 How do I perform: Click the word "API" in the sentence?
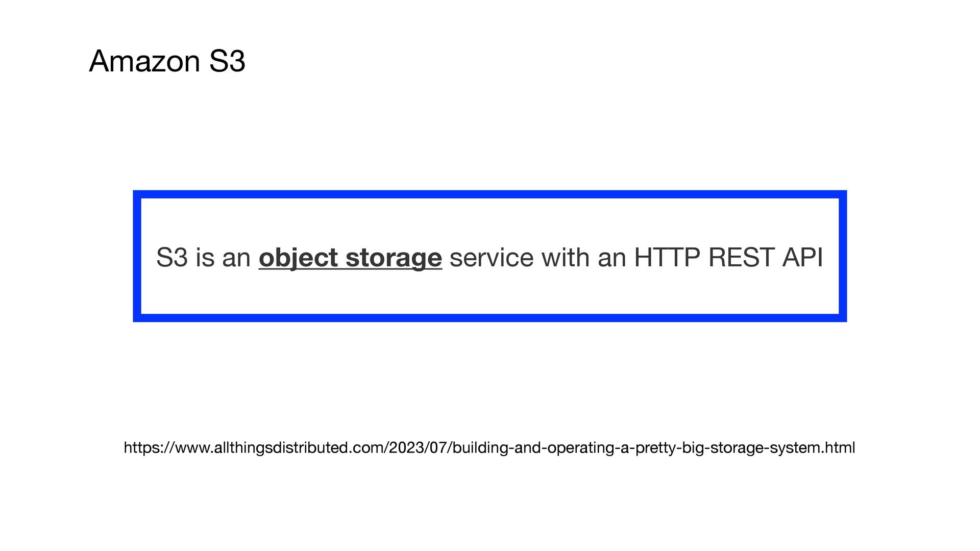[x=802, y=257]
